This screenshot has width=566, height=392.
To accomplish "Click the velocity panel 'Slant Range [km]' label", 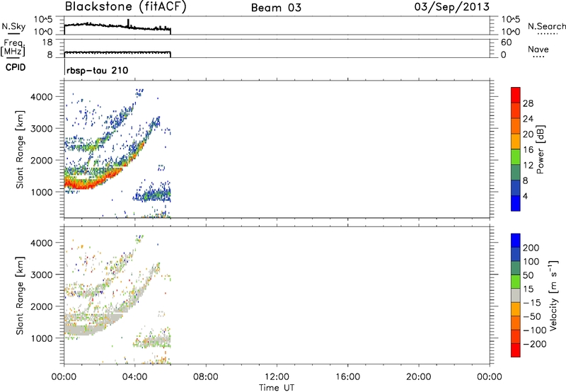I will click(20, 295).
